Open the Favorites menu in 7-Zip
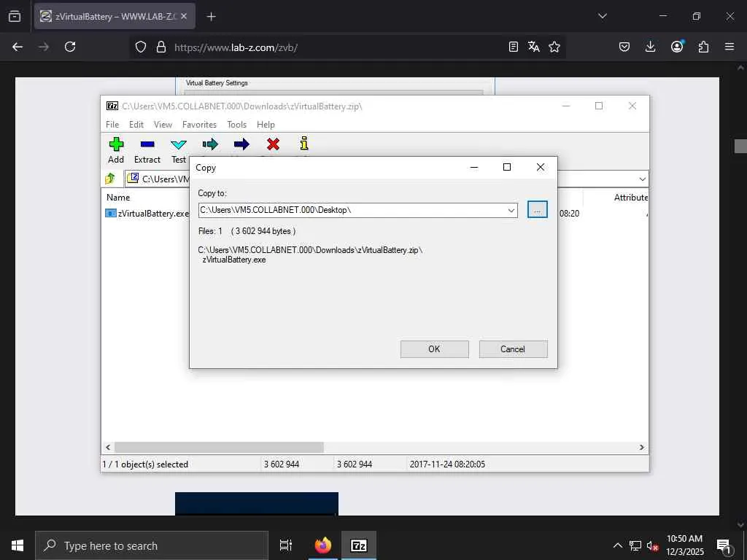747x560 pixels. pyautogui.click(x=200, y=124)
